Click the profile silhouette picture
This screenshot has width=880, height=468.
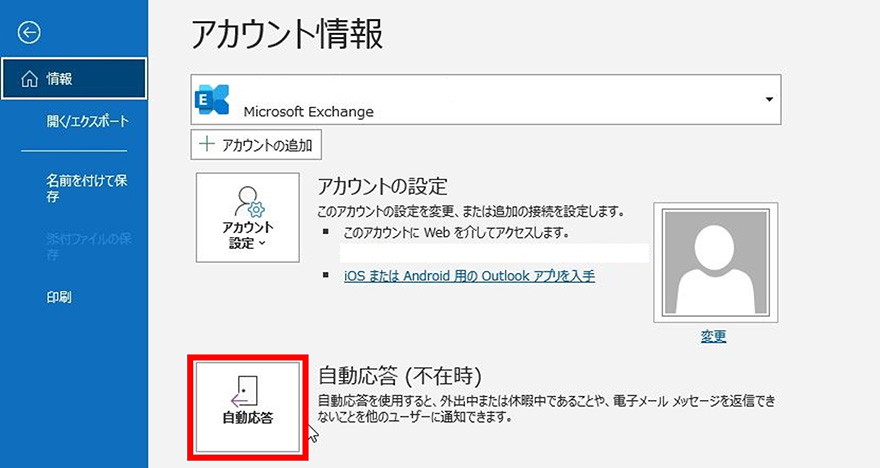(x=714, y=262)
